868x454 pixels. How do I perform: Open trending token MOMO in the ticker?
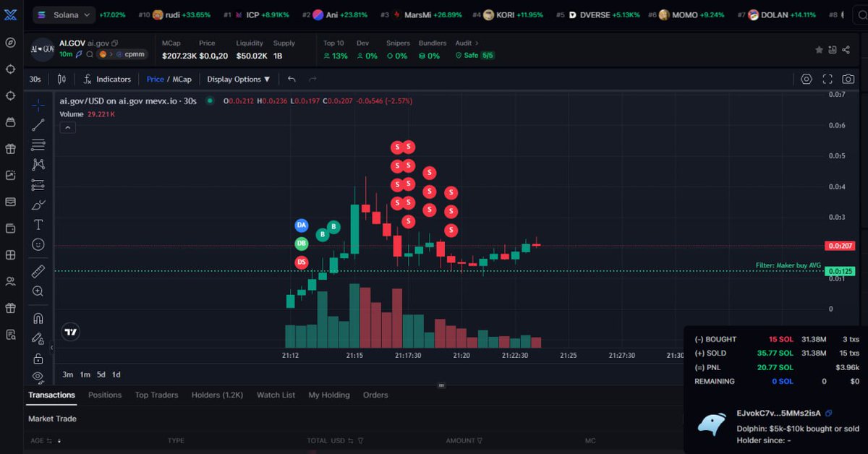click(x=686, y=14)
